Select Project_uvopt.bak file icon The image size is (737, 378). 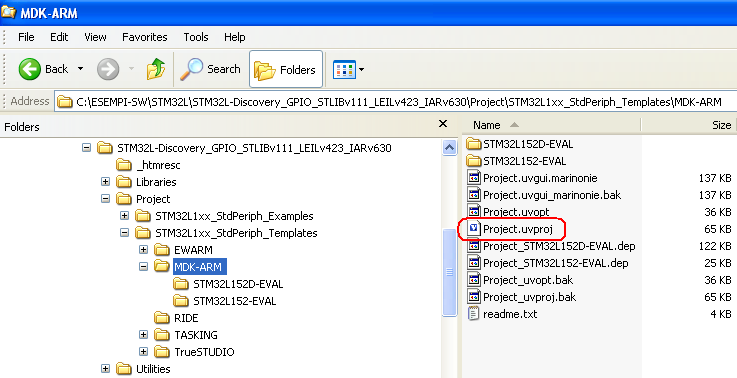474,280
